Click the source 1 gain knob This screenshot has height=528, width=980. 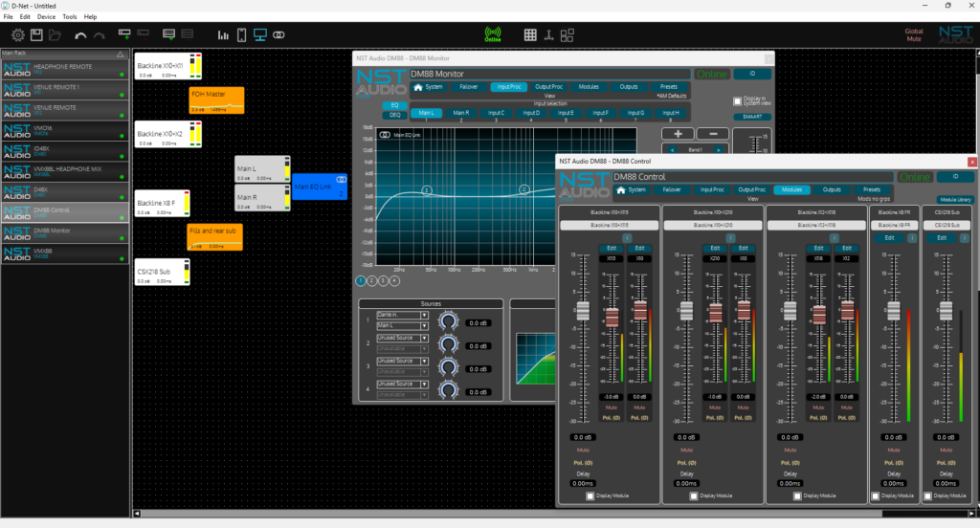[x=448, y=321]
